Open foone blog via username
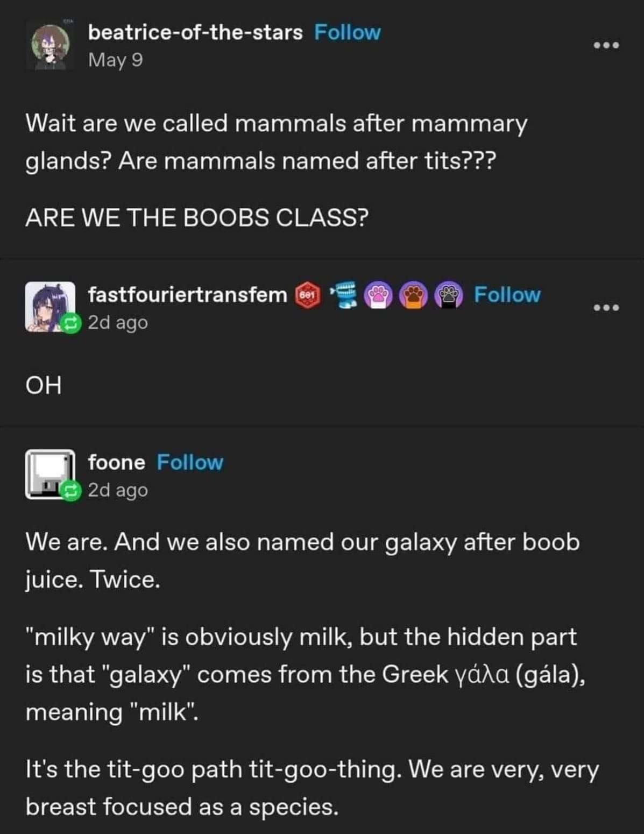 click(x=117, y=462)
